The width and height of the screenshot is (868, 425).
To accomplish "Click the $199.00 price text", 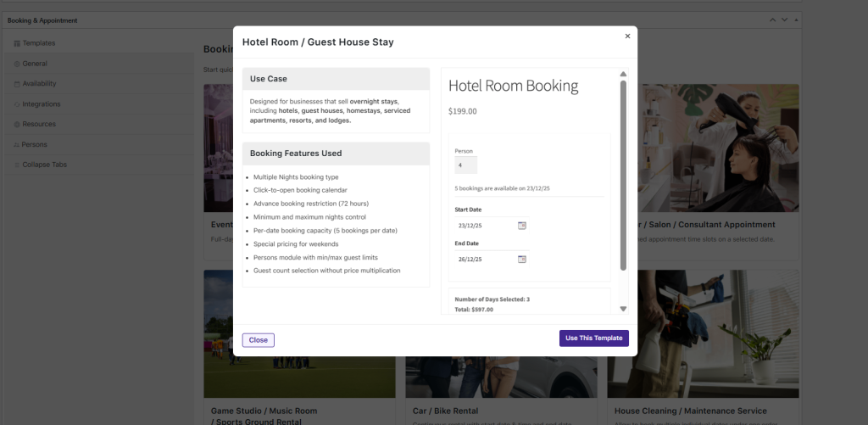I will pos(462,111).
